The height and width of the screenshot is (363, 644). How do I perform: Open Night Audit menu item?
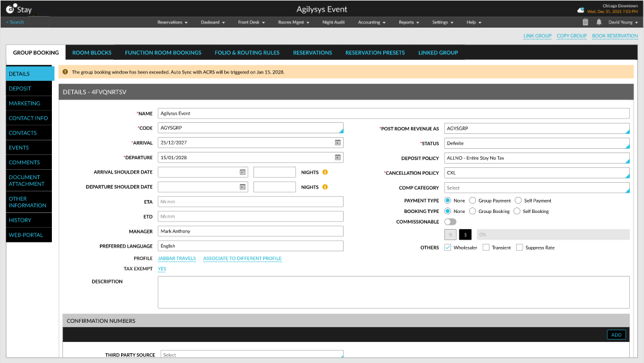[x=333, y=22]
